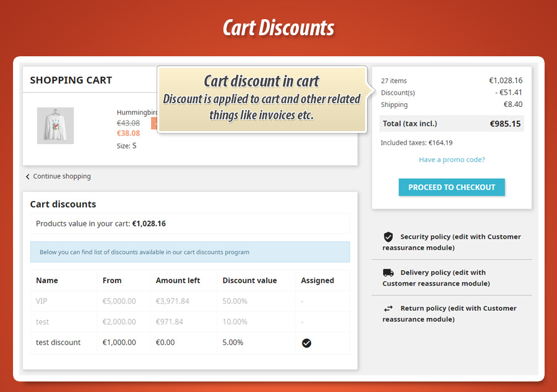Click the return policy arrows icon
Viewport: 557px width, 392px height.
[x=388, y=309]
